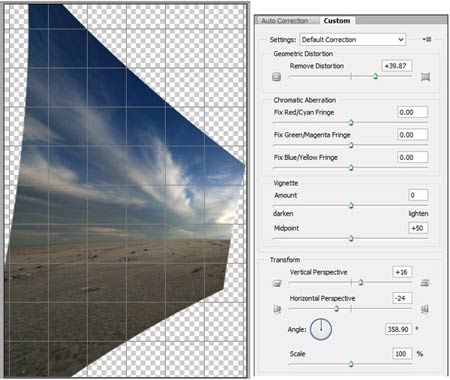Screen dimensions: 450x380
Task: Click the Scale value field
Action: pyautogui.click(x=402, y=354)
